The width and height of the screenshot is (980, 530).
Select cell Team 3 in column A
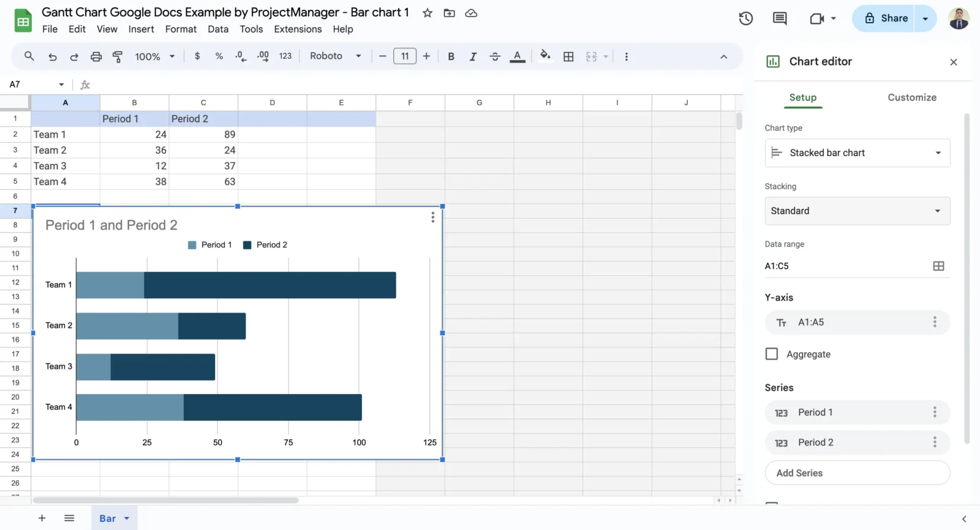[x=66, y=166]
